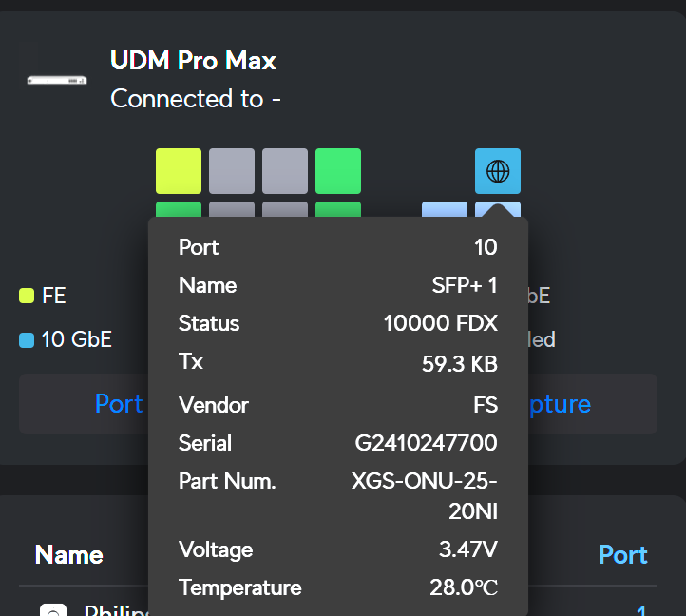Click the 'Connected to -' status text
The height and width of the screenshot is (616, 686).
pyautogui.click(x=196, y=99)
